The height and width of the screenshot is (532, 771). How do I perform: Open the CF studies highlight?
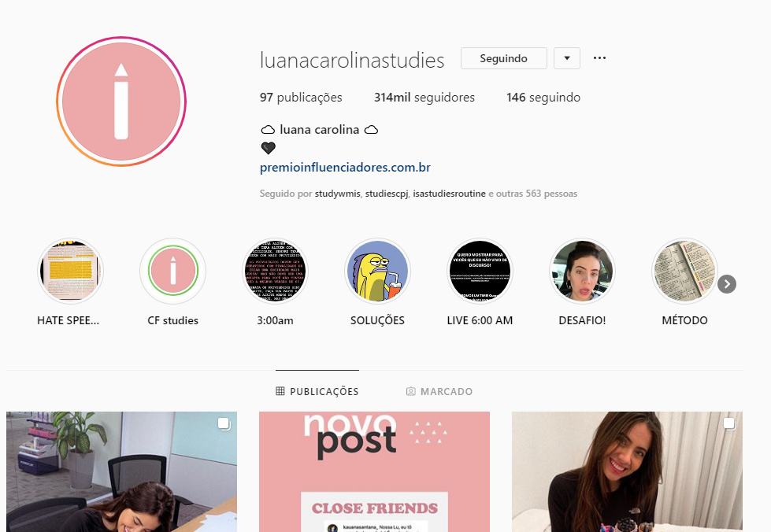coord(172,272)
